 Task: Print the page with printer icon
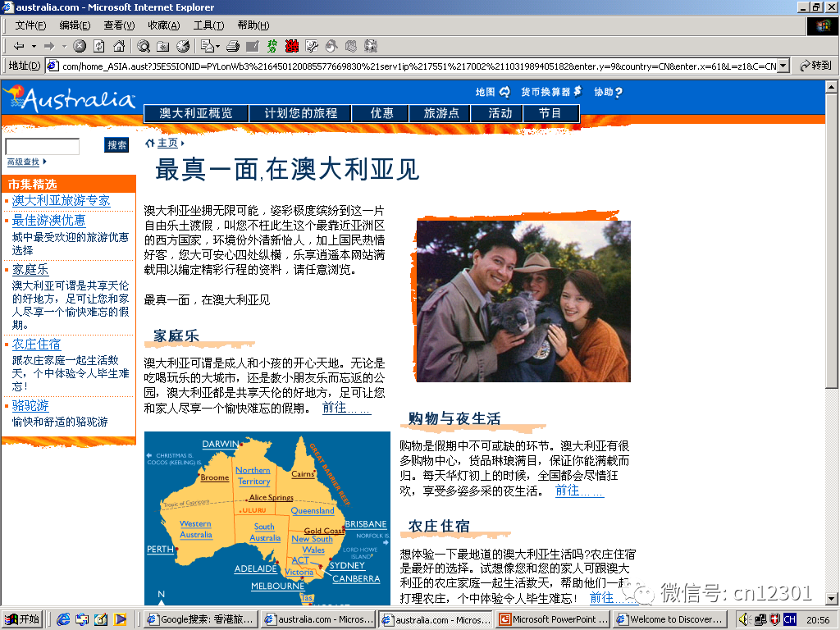[232, 47]
